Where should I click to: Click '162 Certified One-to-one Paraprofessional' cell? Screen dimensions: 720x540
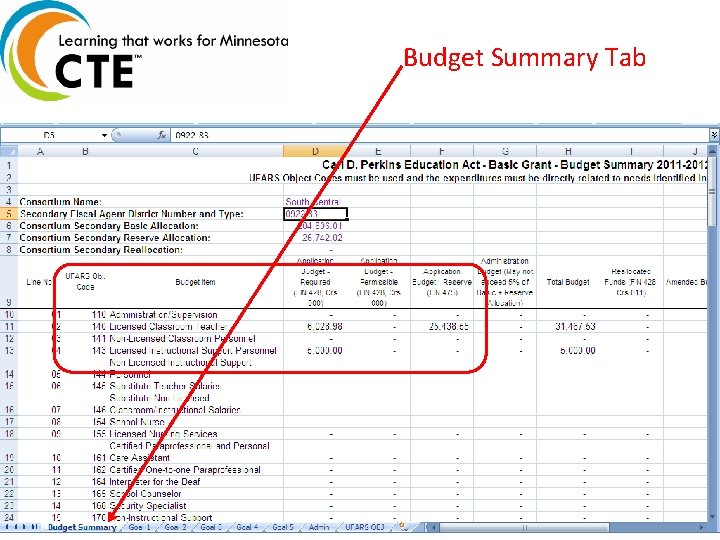click(185, 470)
